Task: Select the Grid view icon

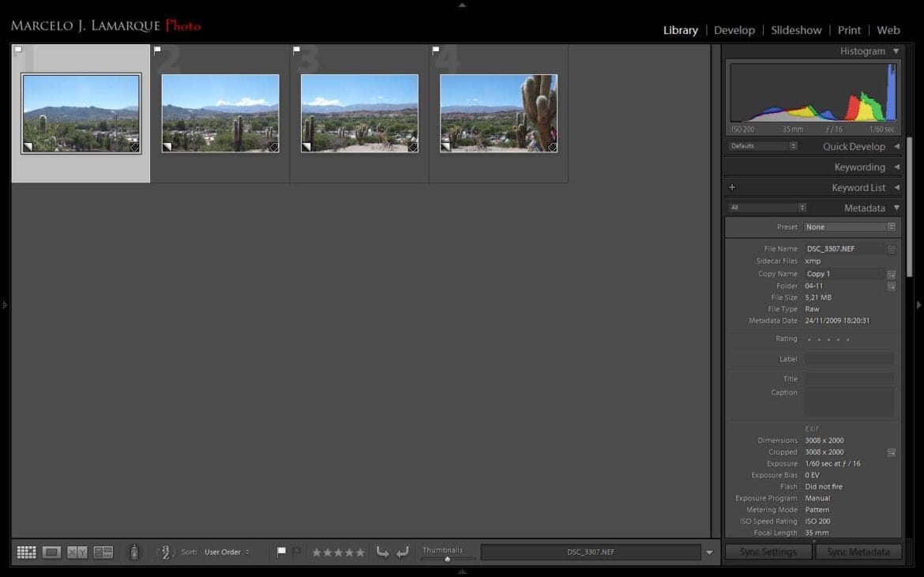Action: (26, 552)
